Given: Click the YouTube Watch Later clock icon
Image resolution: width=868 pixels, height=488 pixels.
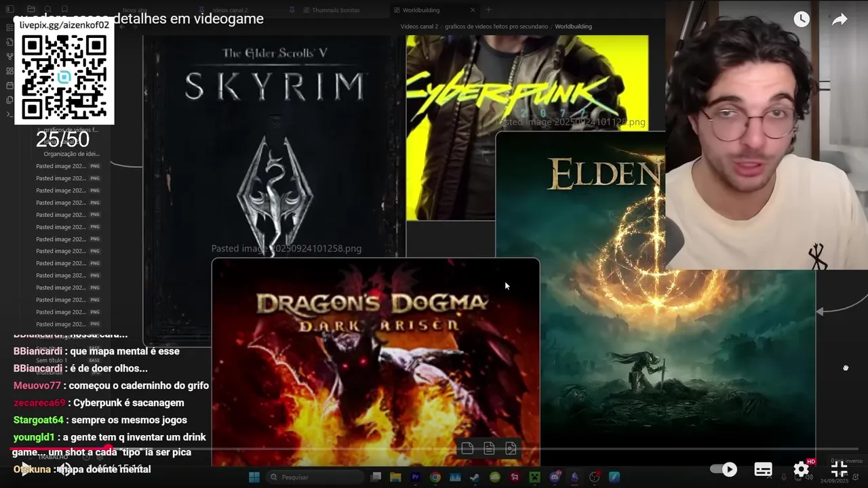Looking at the screenshot, I should 802,20.
